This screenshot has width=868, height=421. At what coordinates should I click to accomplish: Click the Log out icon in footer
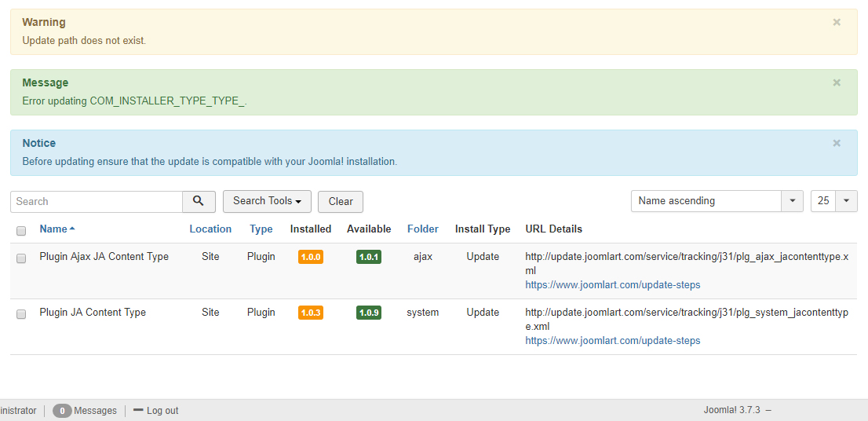coord(138,410)
